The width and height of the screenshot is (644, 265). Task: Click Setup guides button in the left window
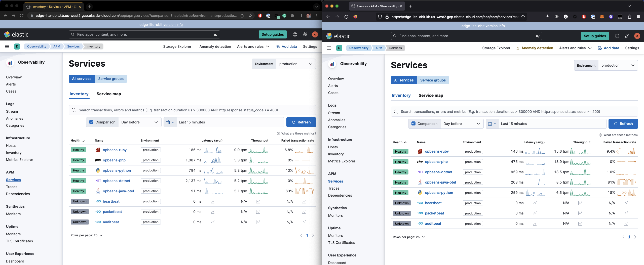point(273,34)
